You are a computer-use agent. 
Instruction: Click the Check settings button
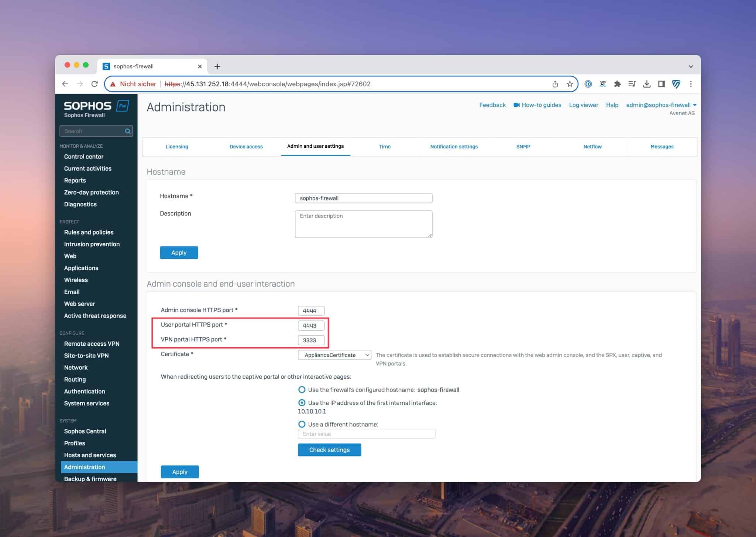pyautogui.click(x=329, y=449)
